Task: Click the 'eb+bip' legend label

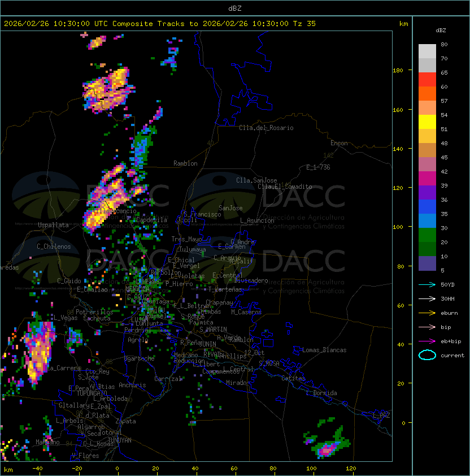Action: click(x=451, y=341)
